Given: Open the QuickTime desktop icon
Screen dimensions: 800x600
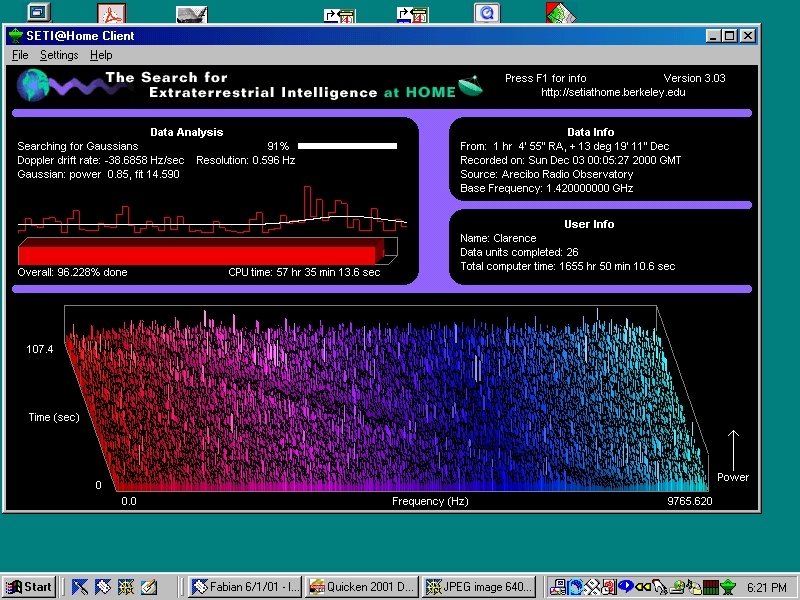Looking at the screenshot, I should [x=487, y=13].
